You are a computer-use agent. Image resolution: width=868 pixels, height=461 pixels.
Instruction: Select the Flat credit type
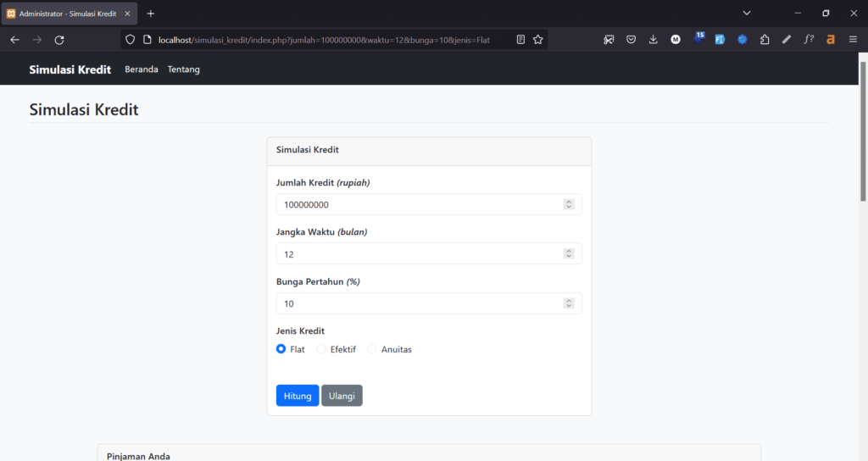(x=281, y=349)
